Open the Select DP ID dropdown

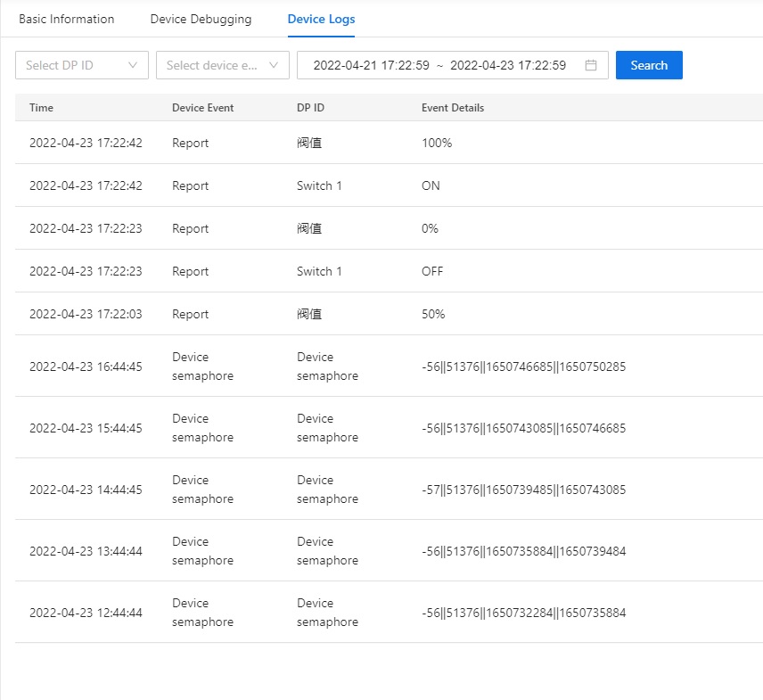pyautogui.click(x=82, y=65)
